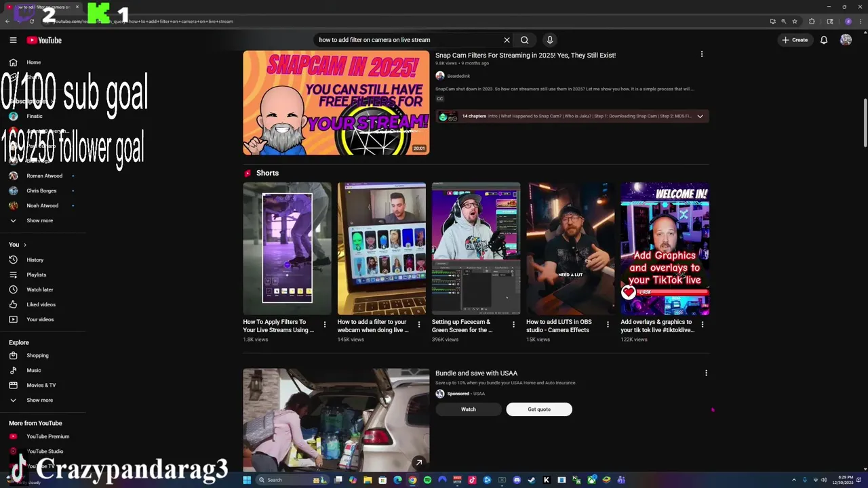Open Snap Cam Filters For Streaming title
Image resolution: width=868 pixels, height=488 pixels.
pyautogui.click(x=526, y=56)
